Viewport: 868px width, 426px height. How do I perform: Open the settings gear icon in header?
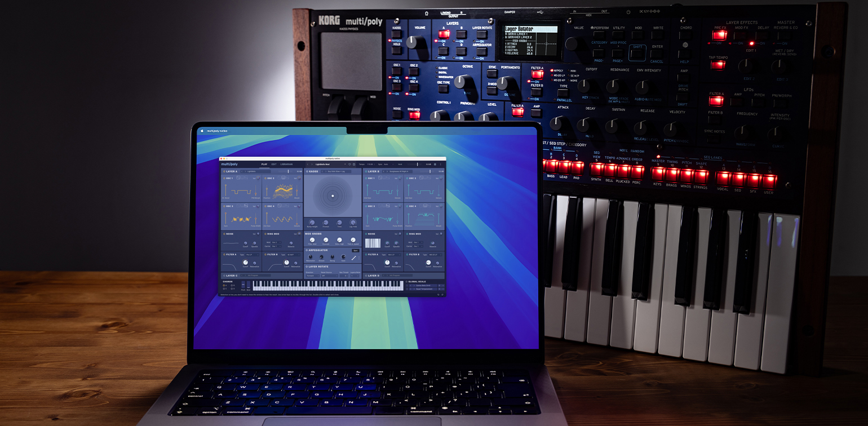point(435,165)
